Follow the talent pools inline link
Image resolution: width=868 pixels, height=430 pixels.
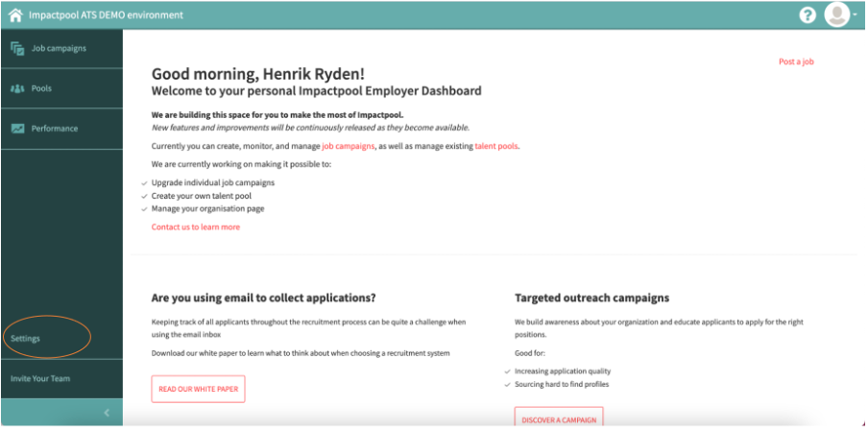[496, 147]
